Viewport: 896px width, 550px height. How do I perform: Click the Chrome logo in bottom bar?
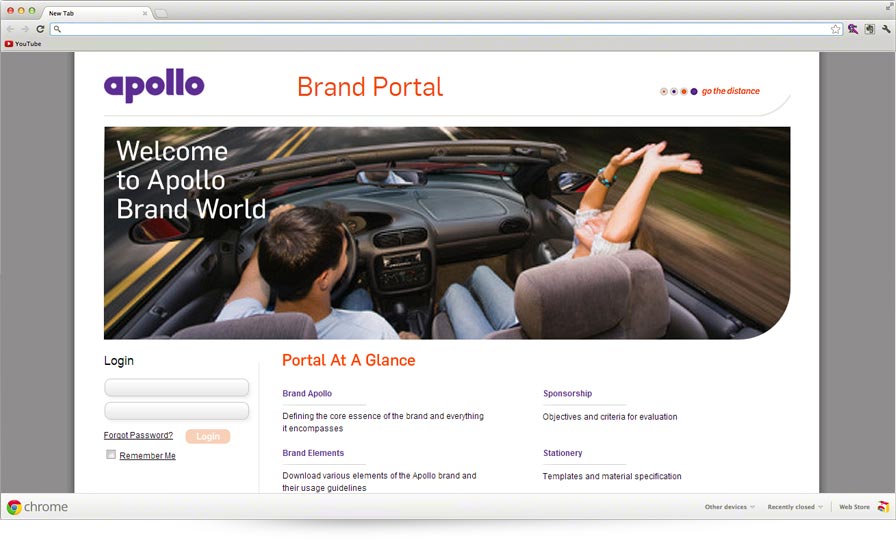14,507
